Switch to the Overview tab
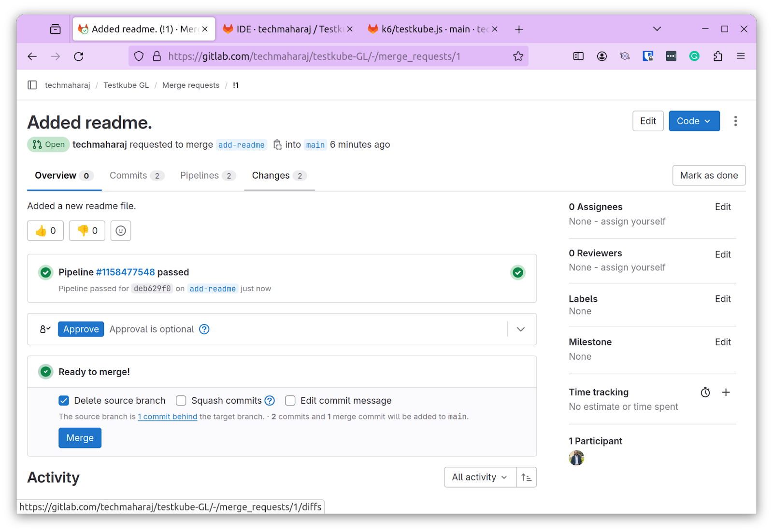 tap(64, 176)
